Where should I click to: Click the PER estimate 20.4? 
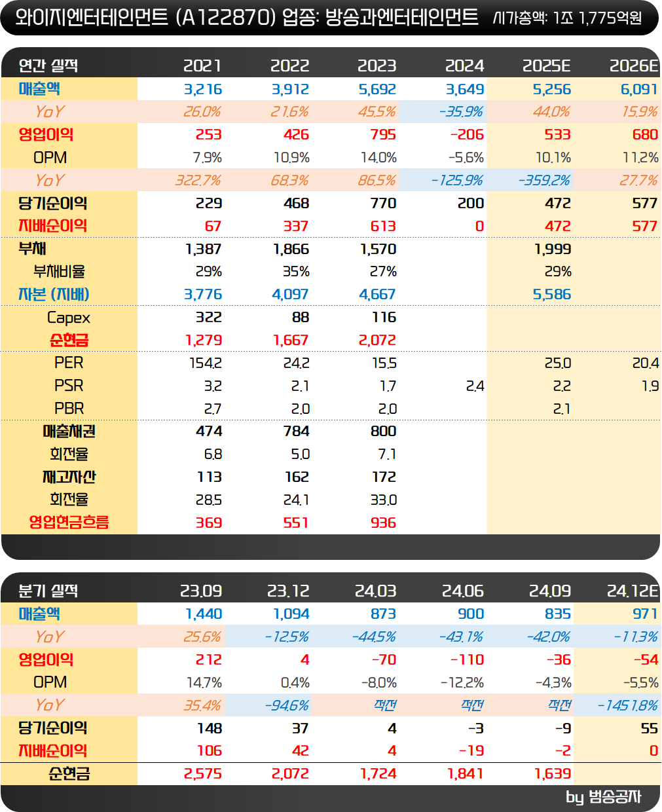646,363
